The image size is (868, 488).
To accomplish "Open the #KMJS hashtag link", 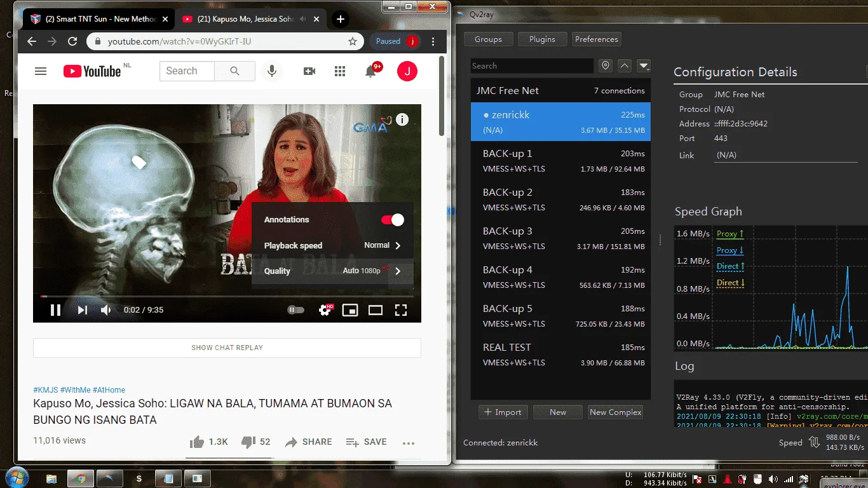I will coord(46,390).
